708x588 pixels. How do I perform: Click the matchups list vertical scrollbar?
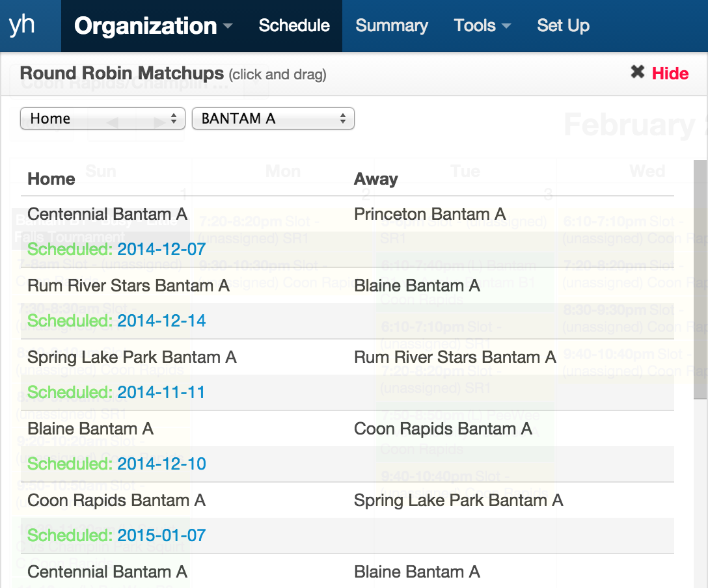(x=700, y=325)
